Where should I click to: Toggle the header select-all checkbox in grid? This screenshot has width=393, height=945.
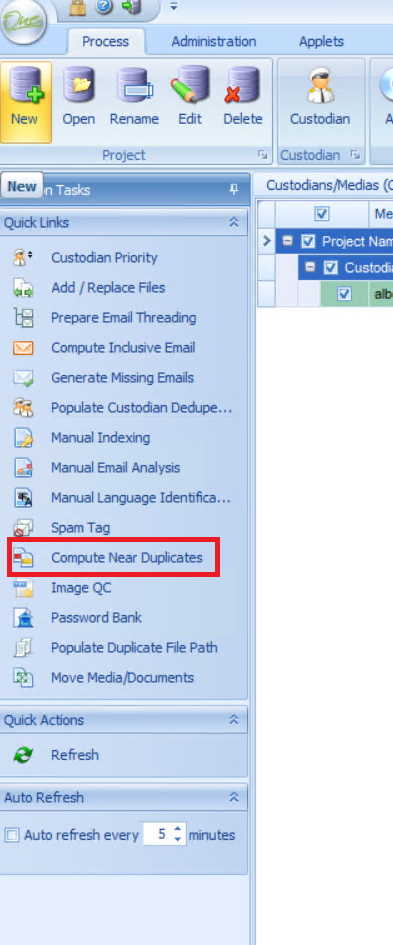point(322,214)
